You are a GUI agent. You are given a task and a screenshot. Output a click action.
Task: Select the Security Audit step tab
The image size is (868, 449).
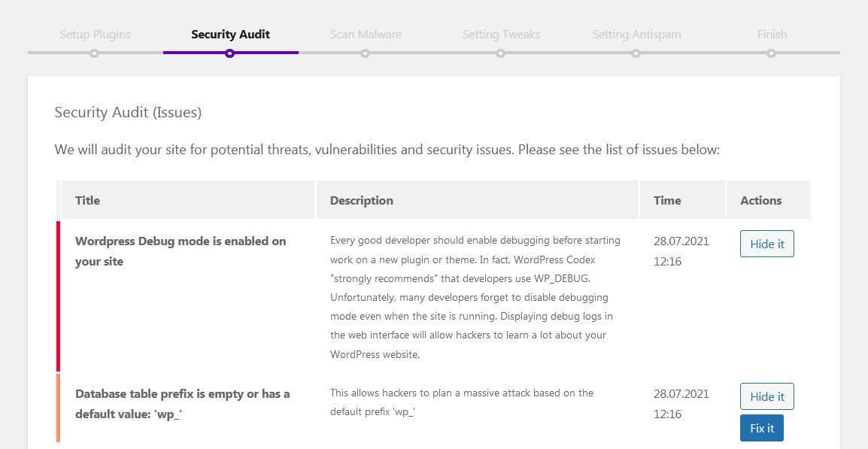230,35
